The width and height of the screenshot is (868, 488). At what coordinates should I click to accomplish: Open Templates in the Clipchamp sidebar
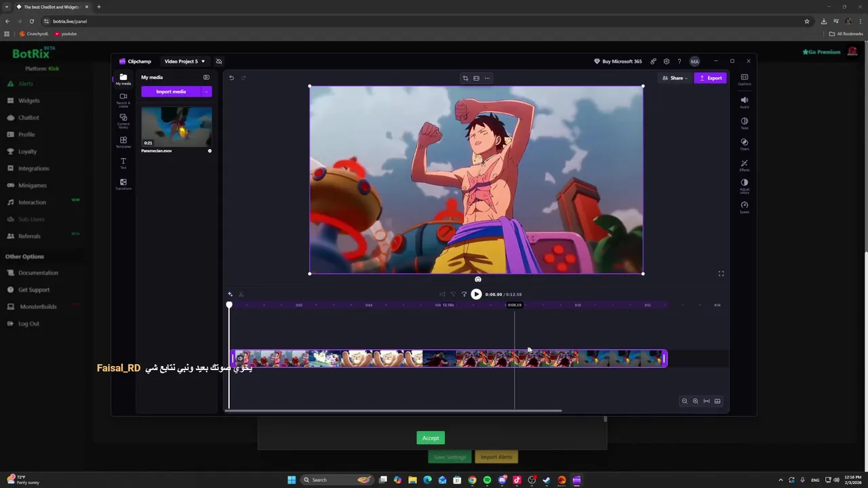point(123,142)
